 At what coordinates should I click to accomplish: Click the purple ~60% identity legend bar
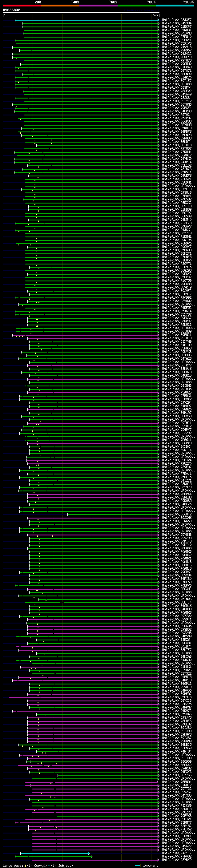point(98,6)
